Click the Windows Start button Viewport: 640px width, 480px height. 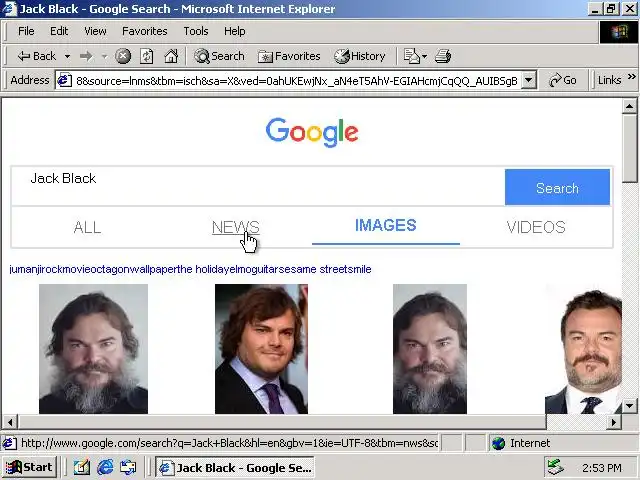[29, 467]
